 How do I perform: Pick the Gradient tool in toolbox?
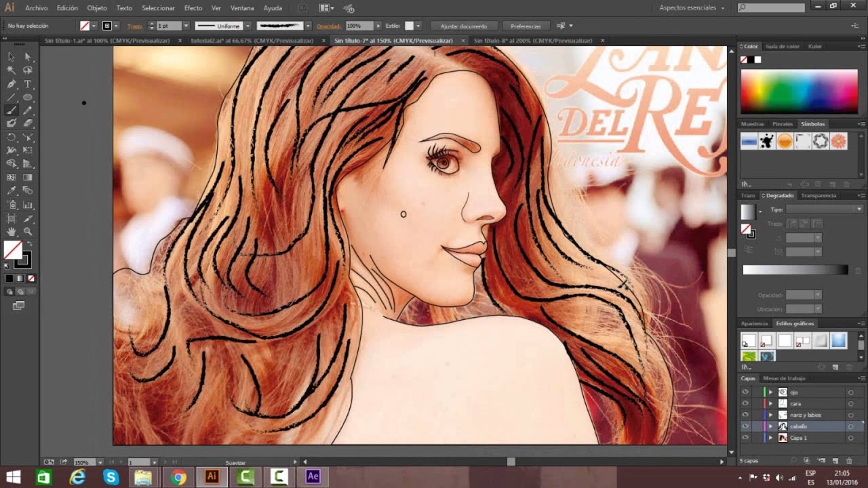[x=28, y=178]
